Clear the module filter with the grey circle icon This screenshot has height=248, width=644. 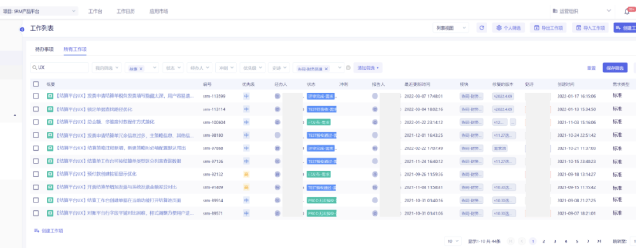tap(348, 68)
